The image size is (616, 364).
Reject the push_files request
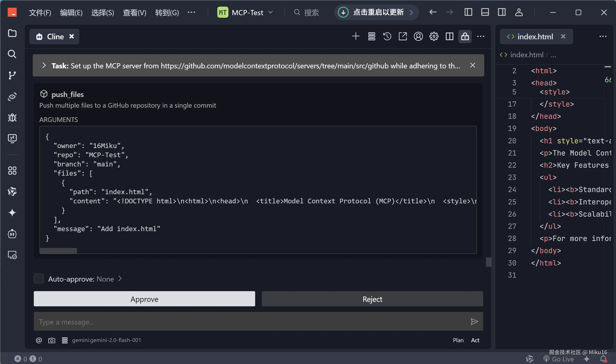click(372, 299)
